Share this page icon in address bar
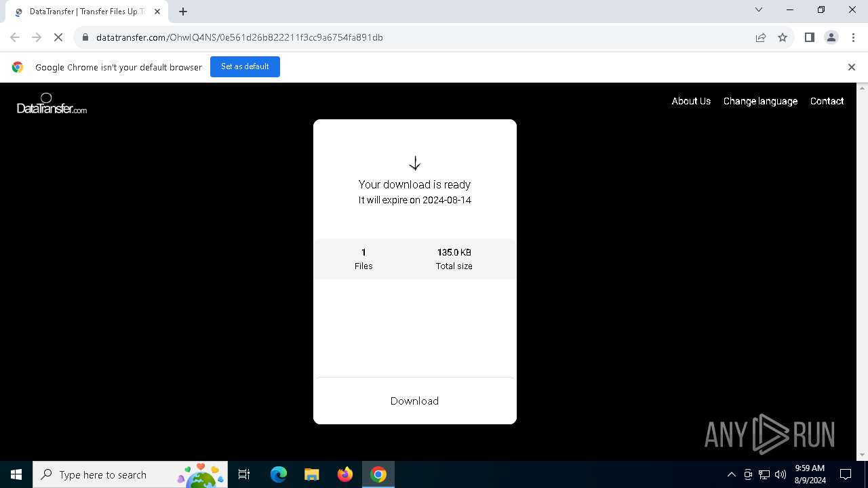The width and height of the screenshot is (868, 488). pos(761,37)
